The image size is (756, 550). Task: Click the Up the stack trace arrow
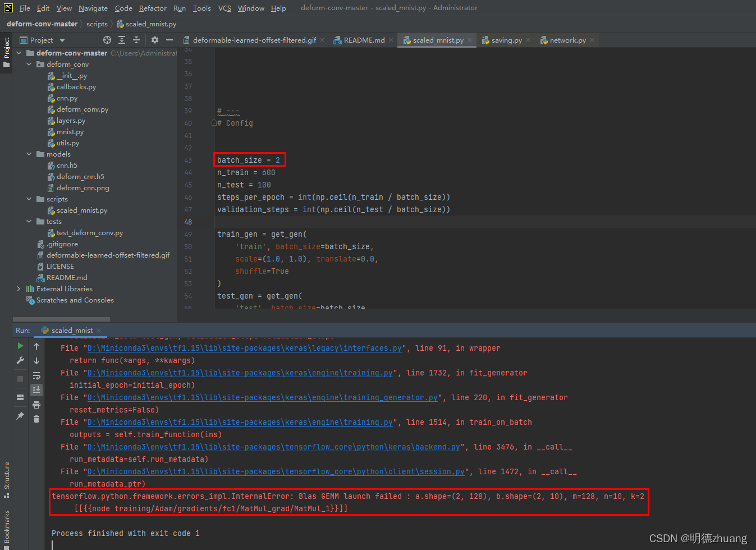point(36,346)
